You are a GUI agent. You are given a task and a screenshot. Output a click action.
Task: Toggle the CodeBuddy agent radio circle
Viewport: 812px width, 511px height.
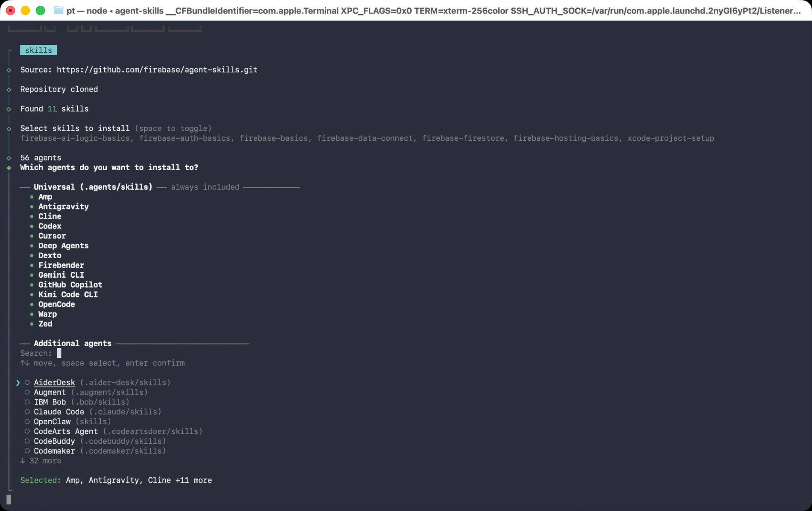27,441
